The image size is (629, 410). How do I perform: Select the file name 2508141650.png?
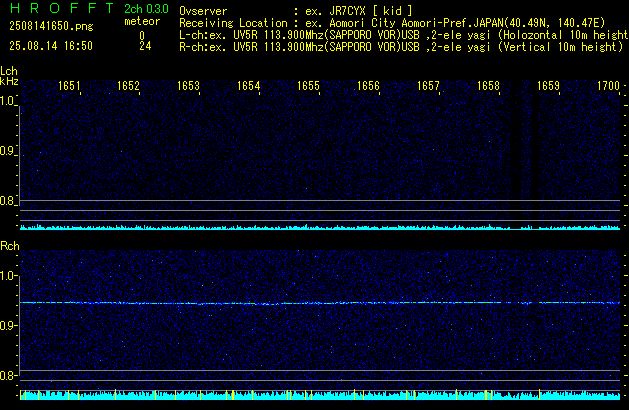[51, 26]
